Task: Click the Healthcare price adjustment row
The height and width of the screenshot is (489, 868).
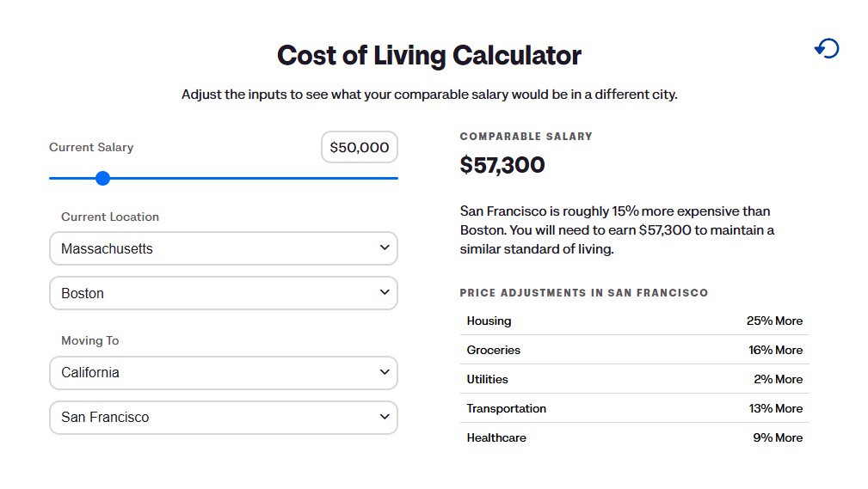Action: tap(634, 437)
